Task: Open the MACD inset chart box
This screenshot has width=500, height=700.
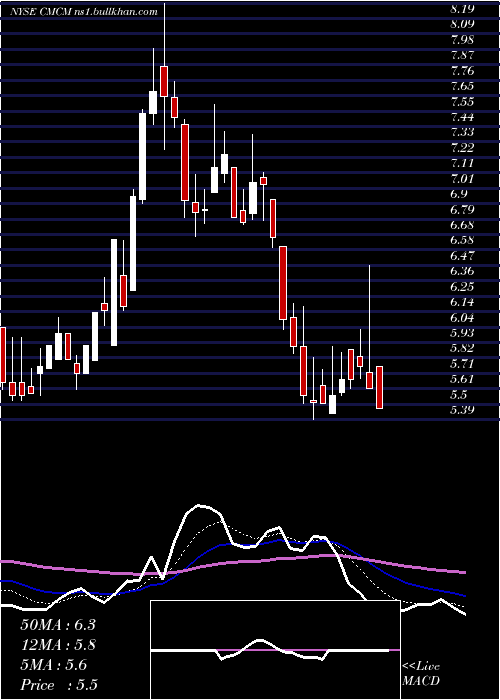Action: 275,650
